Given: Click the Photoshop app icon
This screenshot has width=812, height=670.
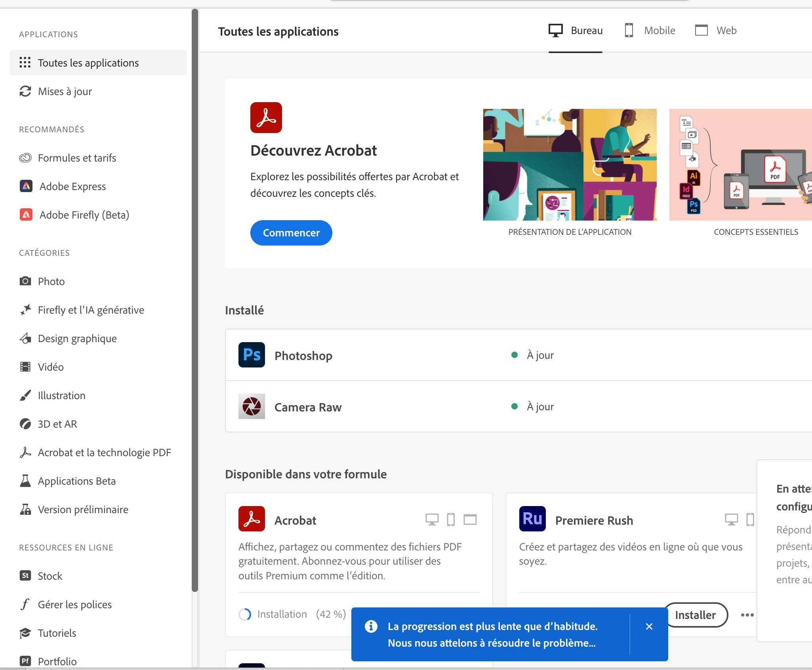Looking at the screenshot, I should (x=252, y=355).
